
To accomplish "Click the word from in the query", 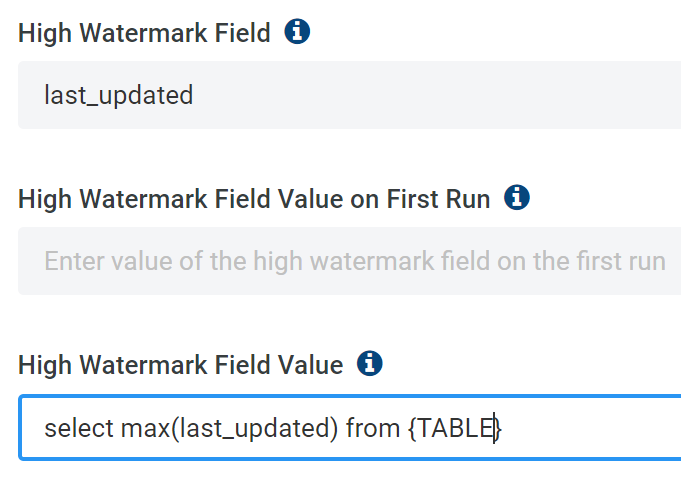I will point(372,428).
